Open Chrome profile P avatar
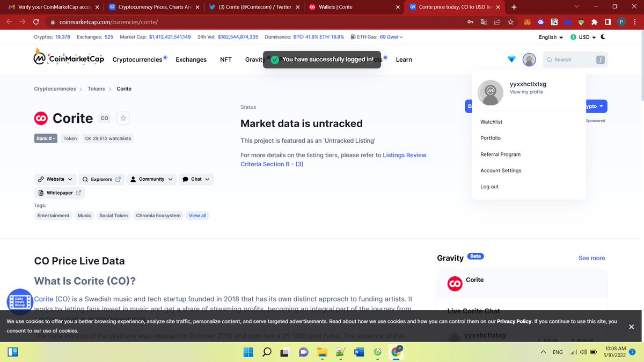 point(621,22)
